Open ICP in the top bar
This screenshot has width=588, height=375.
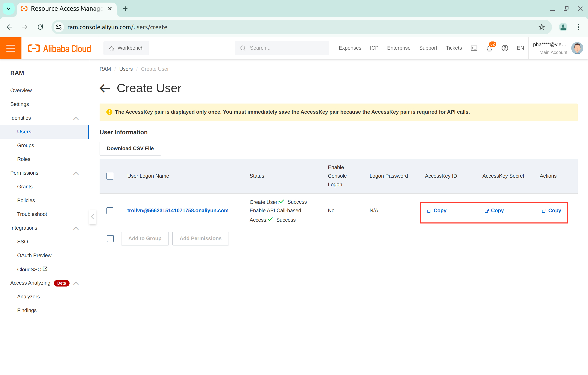click(x=374, y=48)
